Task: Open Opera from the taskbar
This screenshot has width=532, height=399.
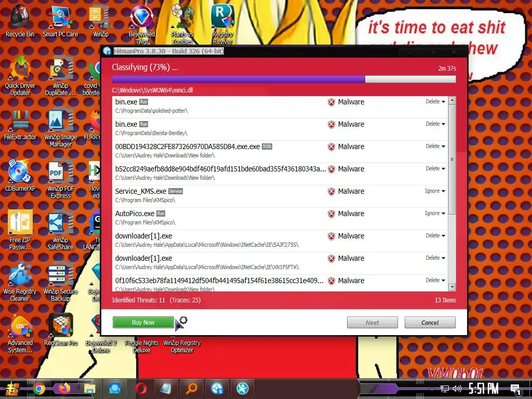Action: tap(140, 389)
